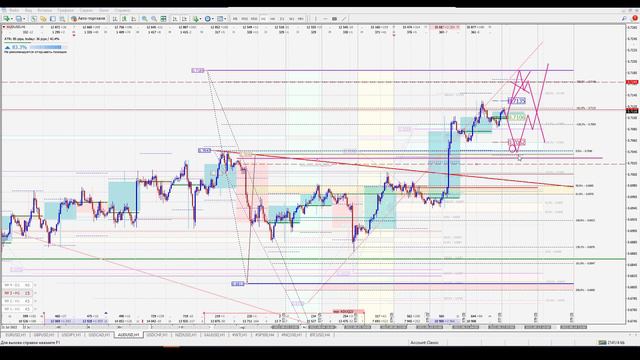Switch to the XAUUSD,H1 chart tab
Viewport: 640px width, 360px height.
[214, 335]
